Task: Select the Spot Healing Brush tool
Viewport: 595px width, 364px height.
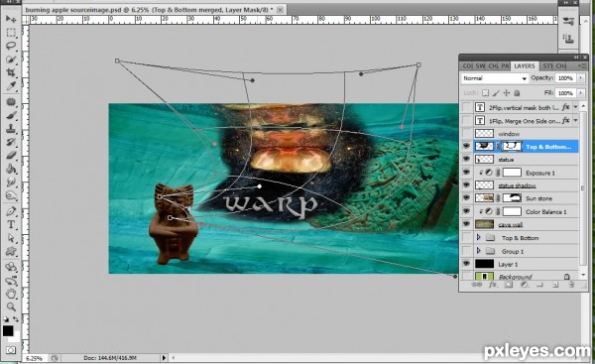Action: [x=11, y=102]
